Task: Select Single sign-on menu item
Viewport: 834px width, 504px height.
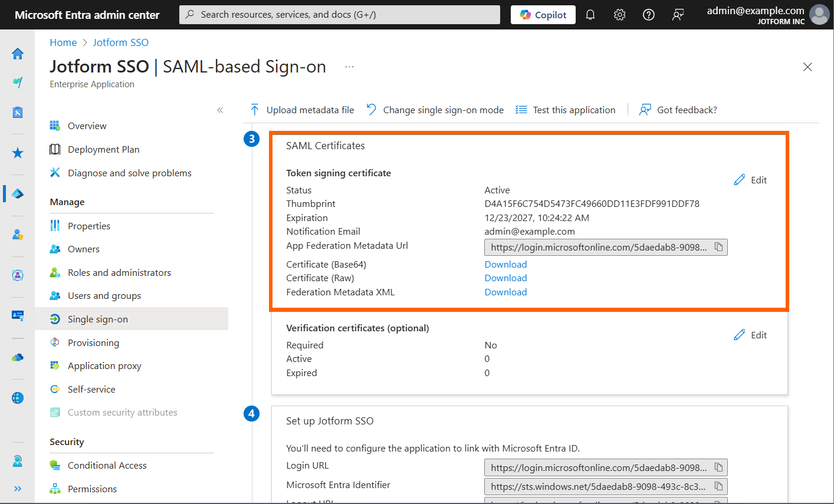Action: coord(98,319)
